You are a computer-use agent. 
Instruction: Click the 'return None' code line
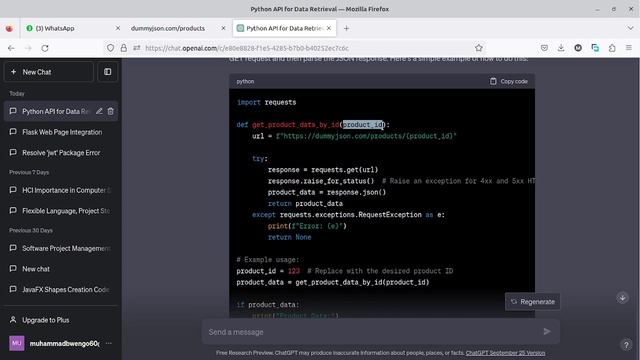pos(289,237)
